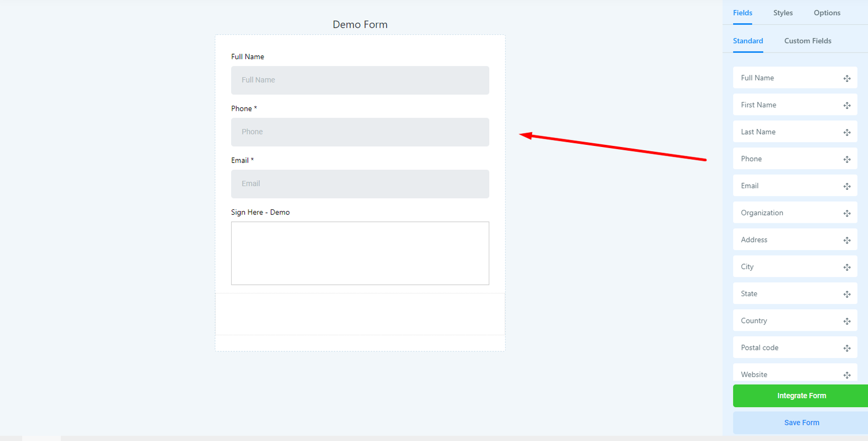
Task: Click the drag handle icon beside Full Name field
Action: (x=847, y=79)
